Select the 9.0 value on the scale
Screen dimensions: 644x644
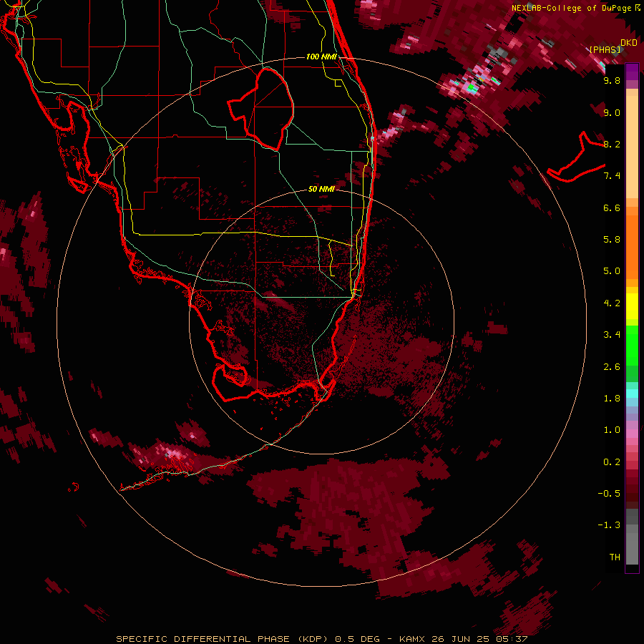point(612,112)
